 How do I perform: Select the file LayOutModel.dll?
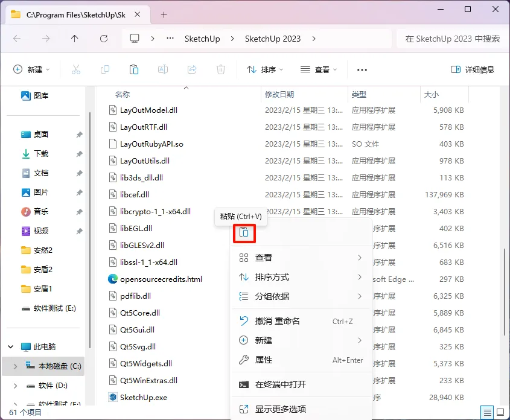(x=148, y=110)
